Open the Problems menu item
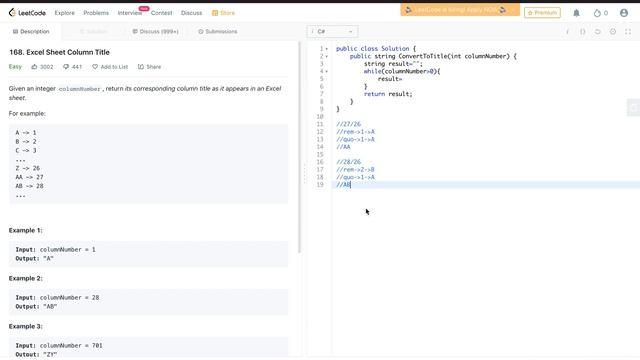The width and height of the screenshot is (640, 360). pos(96,13)
